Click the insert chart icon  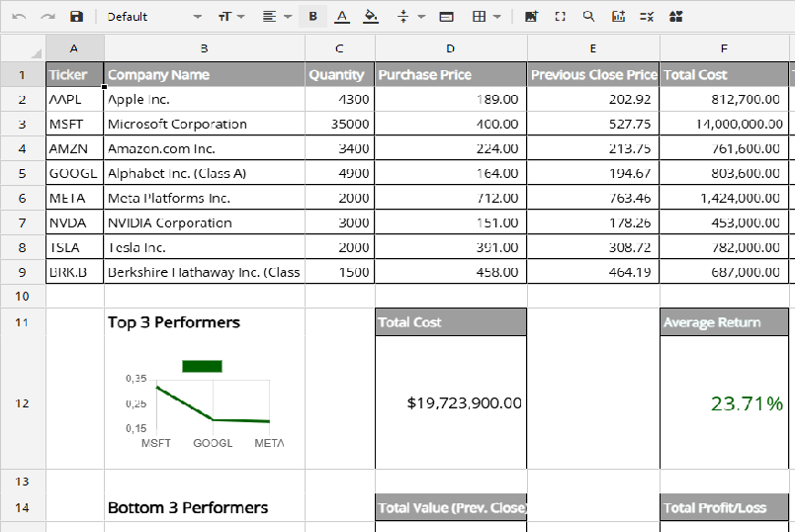click(x=619, y=17)
